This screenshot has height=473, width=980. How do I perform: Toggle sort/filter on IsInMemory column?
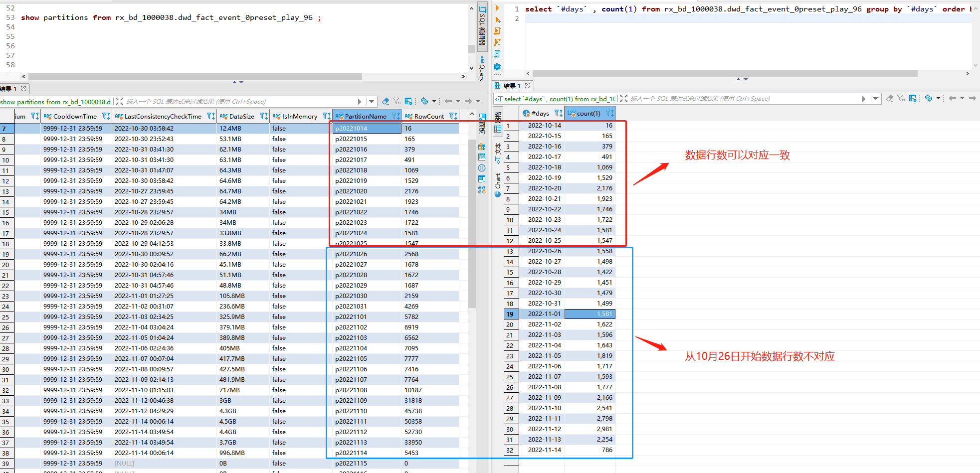pyautogui.click(x=327, y=116)
